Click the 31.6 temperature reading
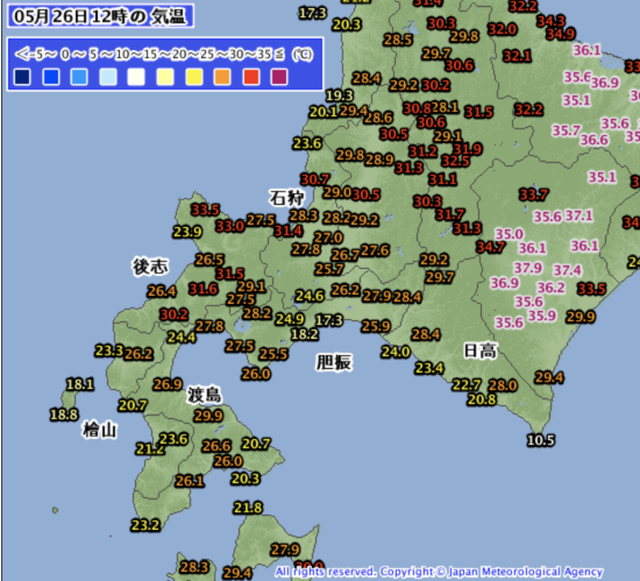640x581 pixels. click(x=203, y=289)
